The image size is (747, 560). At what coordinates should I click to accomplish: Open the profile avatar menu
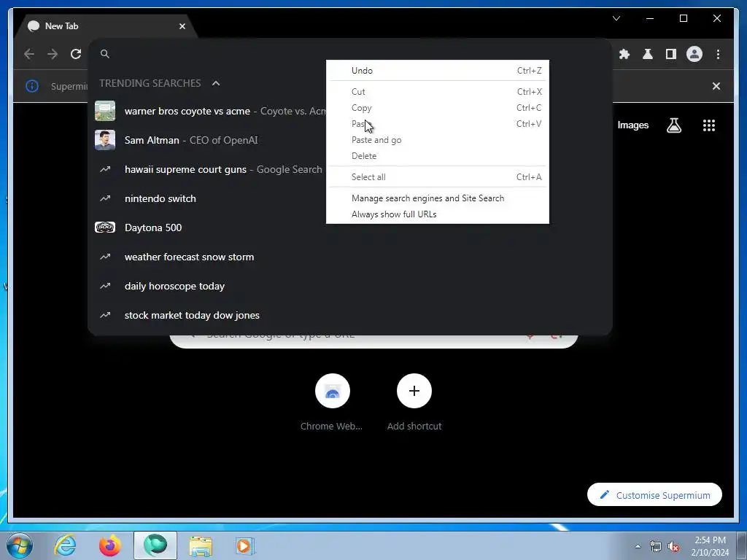click(x=694, y=54)
